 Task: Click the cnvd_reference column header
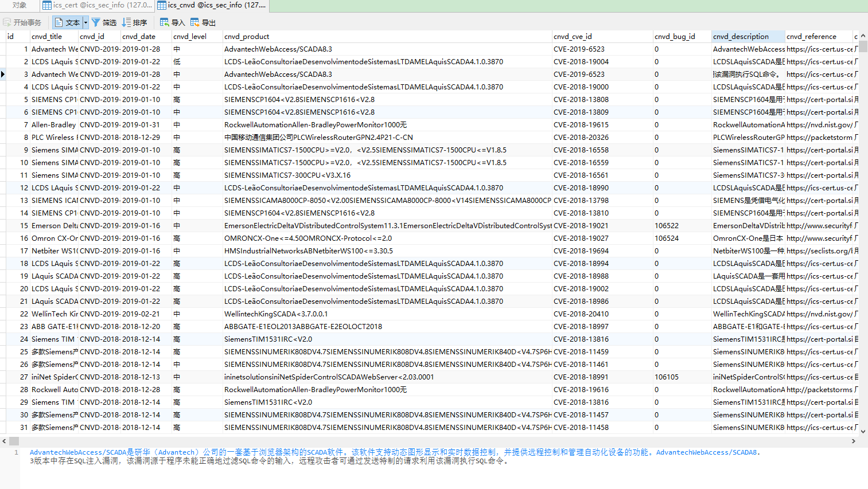point(819,36)
